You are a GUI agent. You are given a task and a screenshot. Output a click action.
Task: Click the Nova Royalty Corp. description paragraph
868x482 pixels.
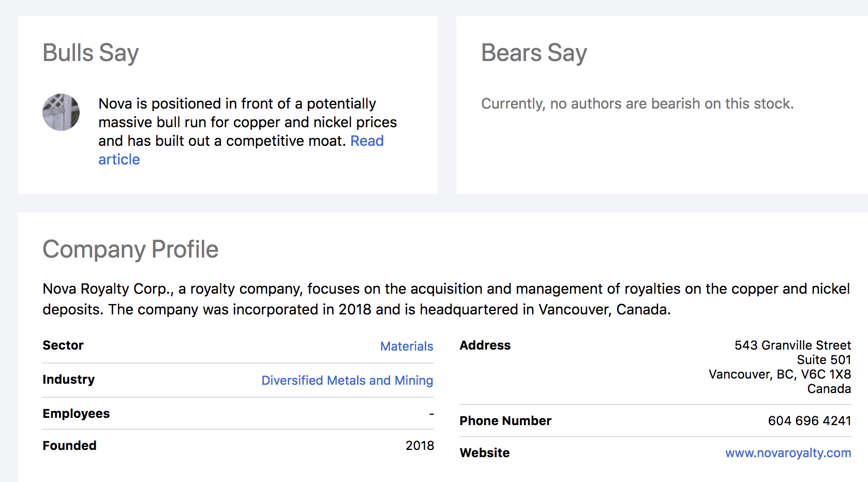point(446,299)
